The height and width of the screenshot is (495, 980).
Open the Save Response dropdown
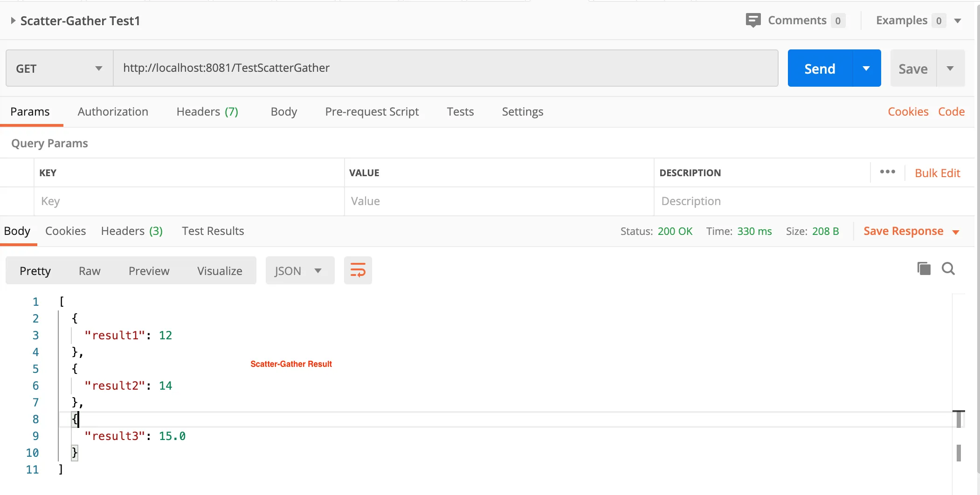point(955,232)
